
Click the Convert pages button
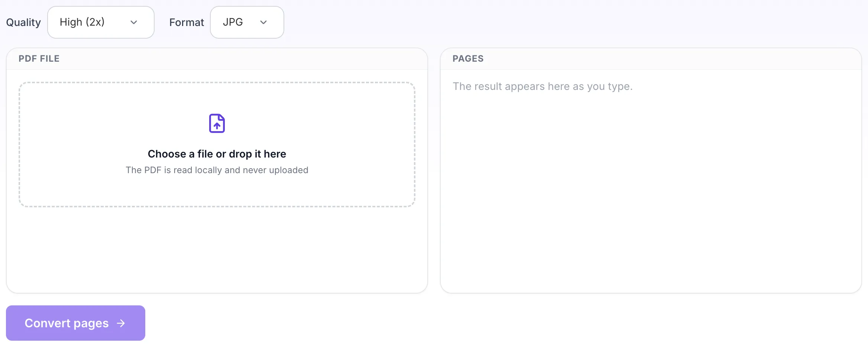point(75,323)
